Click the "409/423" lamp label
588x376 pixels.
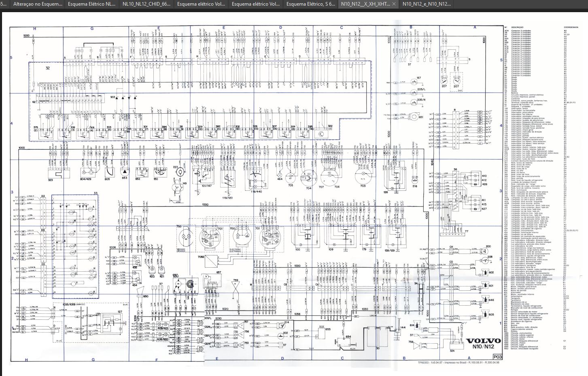(x=162, y=328)
